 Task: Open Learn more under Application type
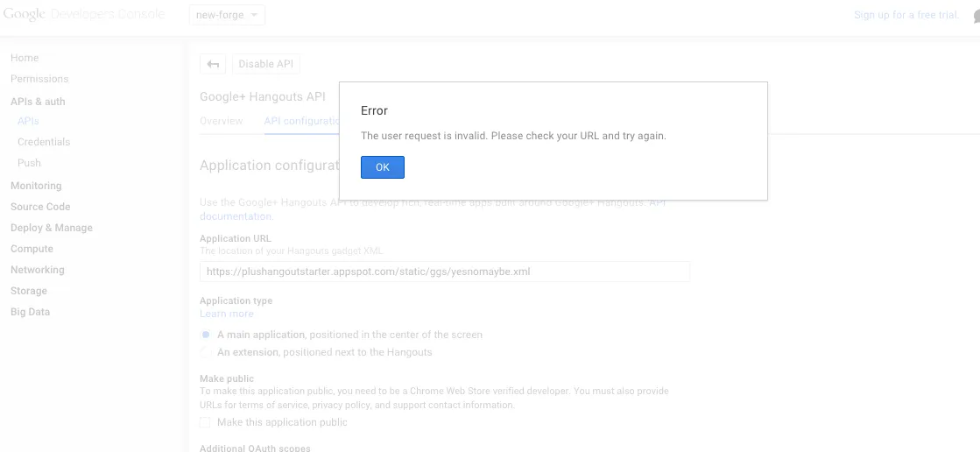[x=226, y=314]
